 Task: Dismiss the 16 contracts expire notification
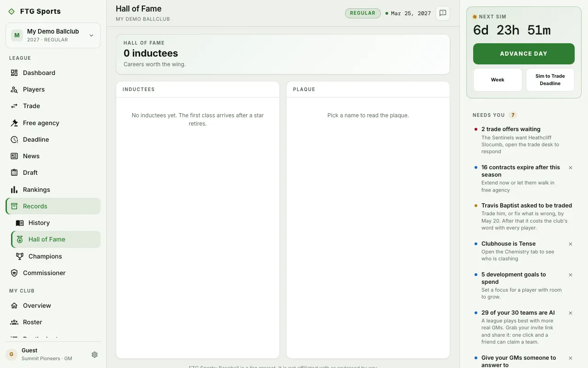(571, 168)
